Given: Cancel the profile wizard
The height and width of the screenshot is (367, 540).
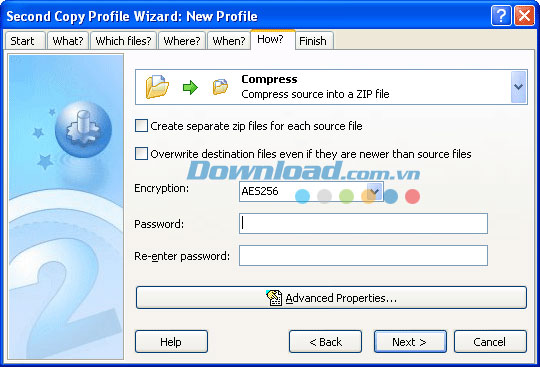Looking at the screenshot, I should point(490,342).
